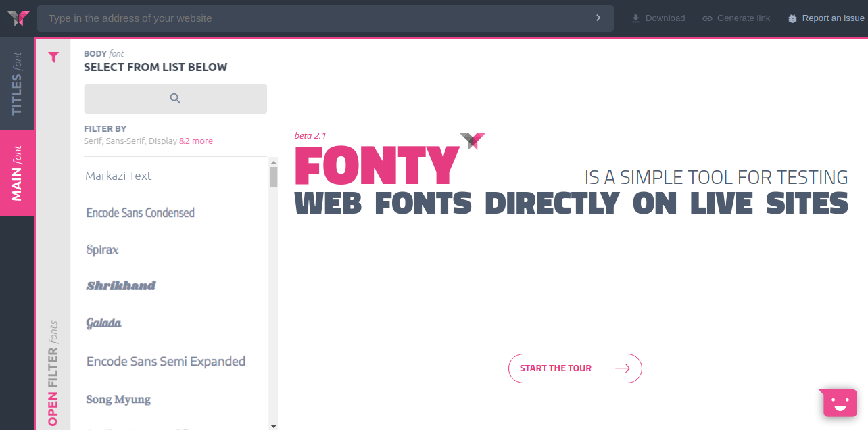Choose the Markazi Text font
Viewport: 868px width, 430px height.
118,176
